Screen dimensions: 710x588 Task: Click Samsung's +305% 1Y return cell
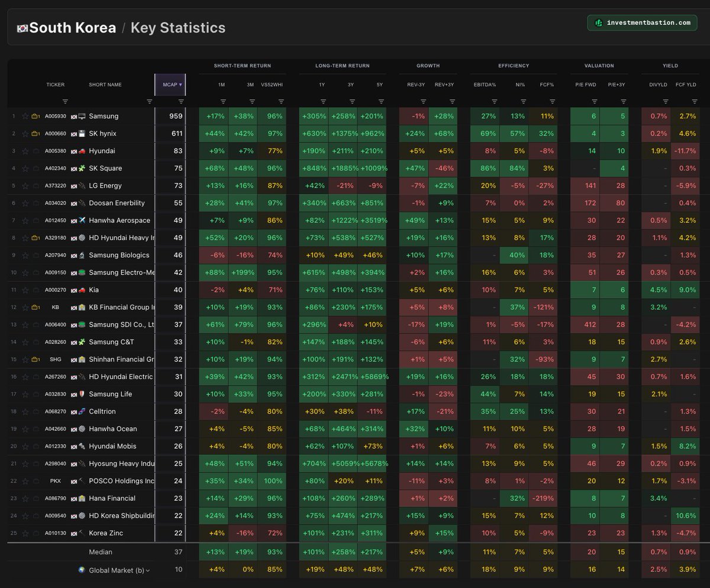(x=314, y=117)
